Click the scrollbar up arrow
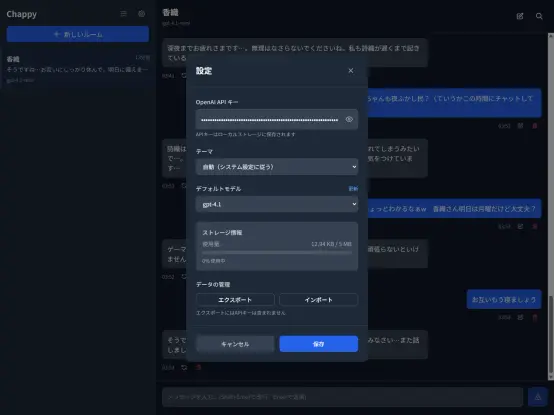554x415 pixels. (x=551, y=36)
